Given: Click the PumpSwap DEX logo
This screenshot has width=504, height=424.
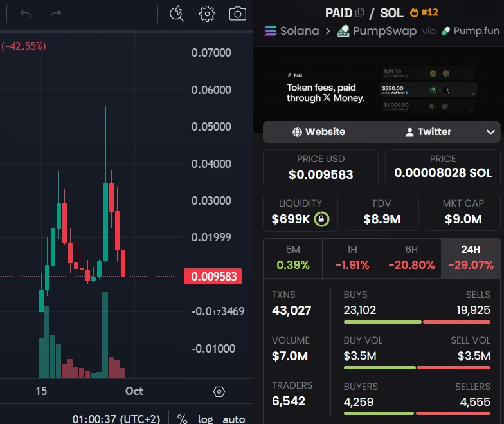Looking at the screenshot, I should [343, 31].
